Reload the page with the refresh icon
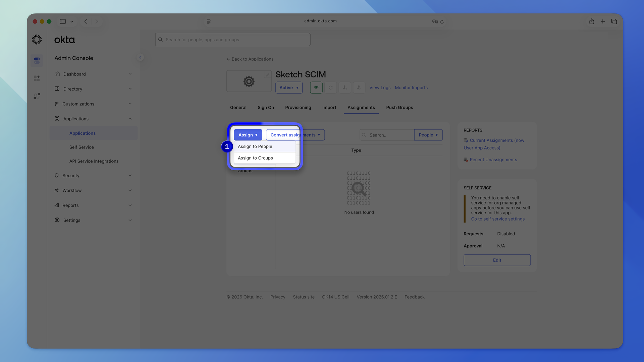644x362 pixels. point(442,21)
